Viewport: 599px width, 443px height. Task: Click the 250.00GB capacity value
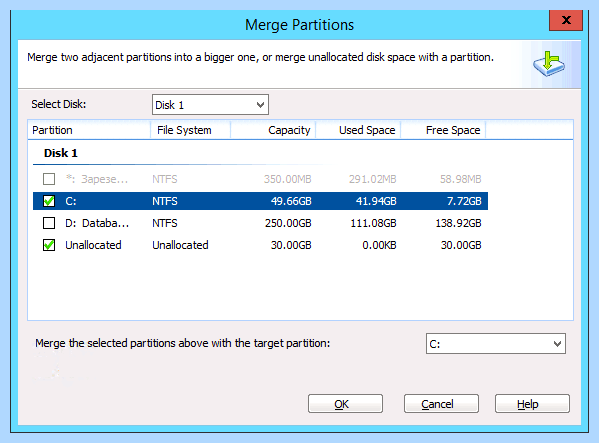pyautogui.click(x=288, y=223)
